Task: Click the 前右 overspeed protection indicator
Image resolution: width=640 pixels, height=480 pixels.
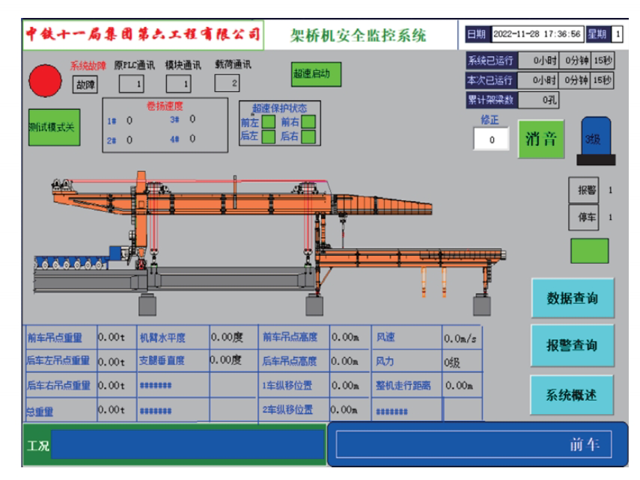Action: [x=308, y=122]
